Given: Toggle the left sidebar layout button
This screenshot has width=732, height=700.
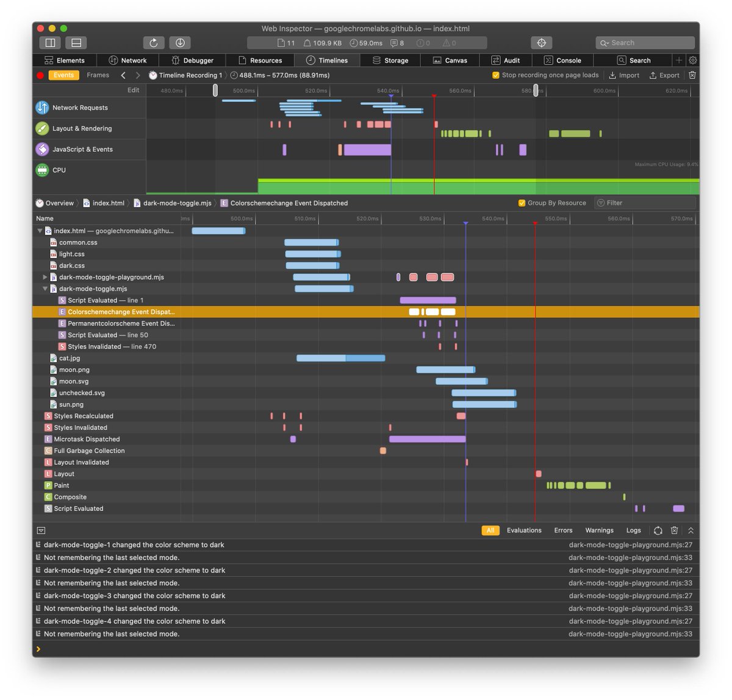Looking at the screenshot, I should click(51, 43).
